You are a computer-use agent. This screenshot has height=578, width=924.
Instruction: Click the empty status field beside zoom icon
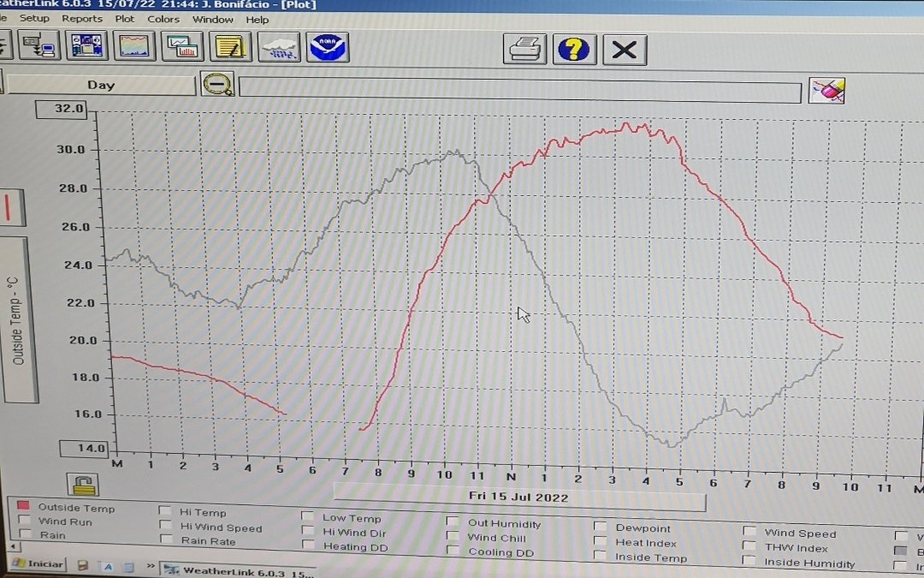[520, 90]
